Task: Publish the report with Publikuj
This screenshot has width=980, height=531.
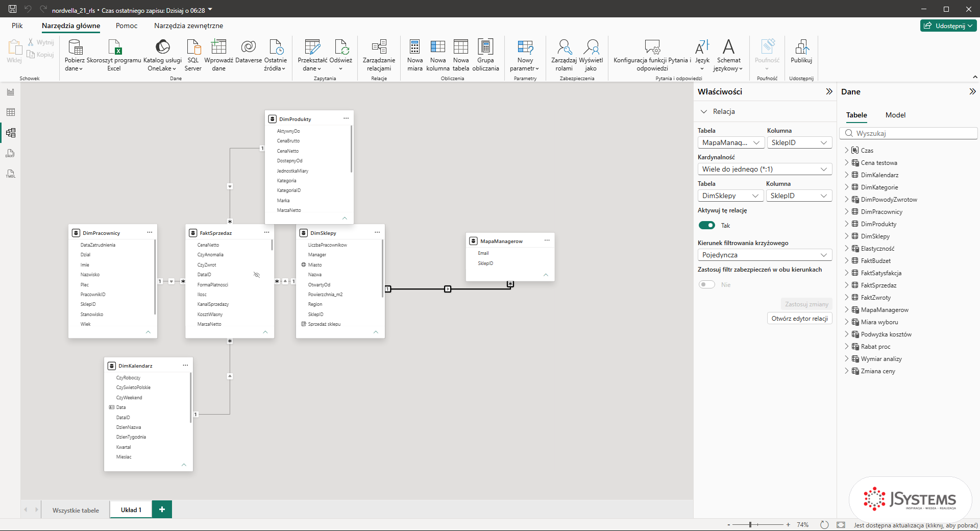Action: pyautogui.click(x=801, y=51)
